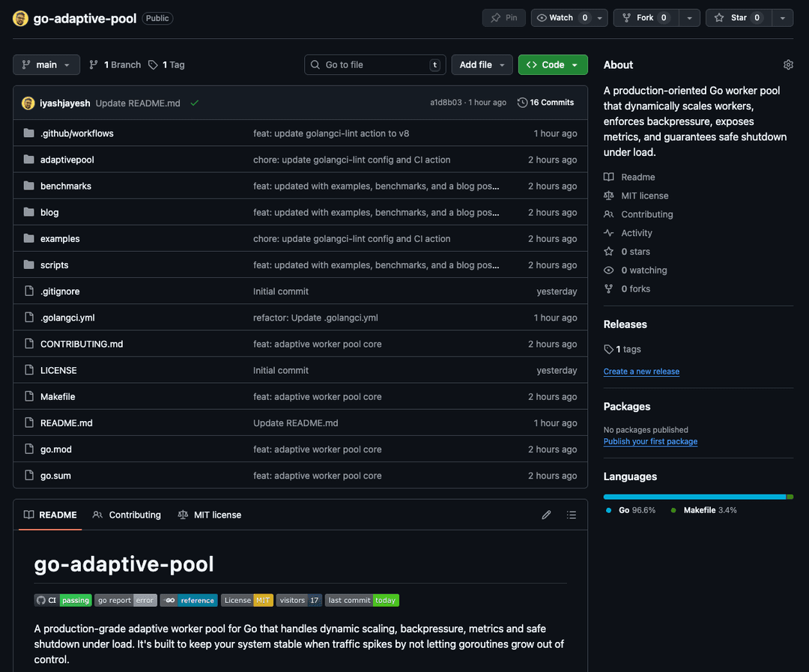This screenshot has height=672, width=809.
Task: Click the green check next to Update README.md
Action: 194,102
